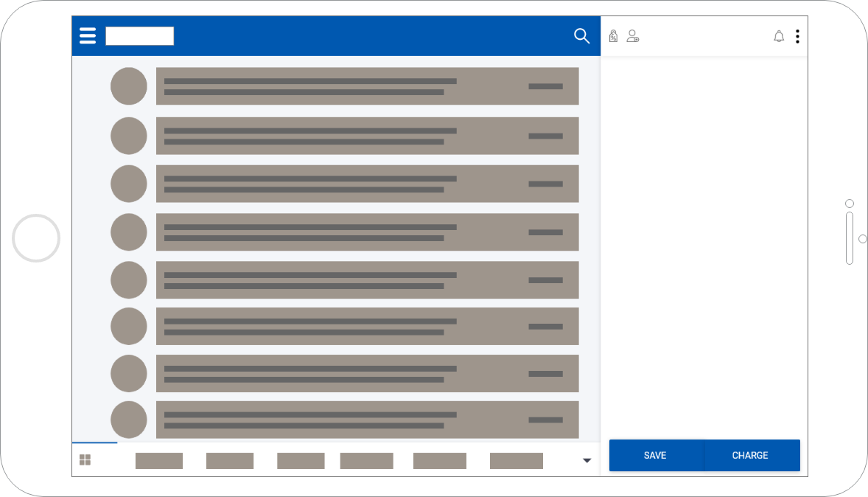Select the first item row in list

click(367, 86)
